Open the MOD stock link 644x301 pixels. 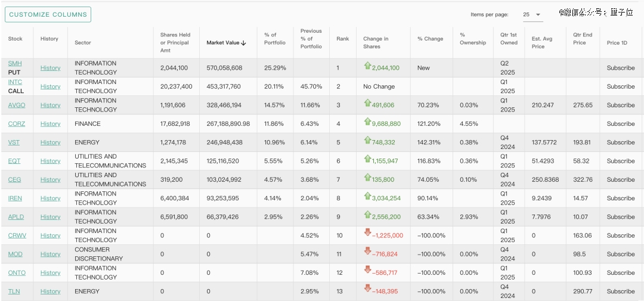click(15, 254)
